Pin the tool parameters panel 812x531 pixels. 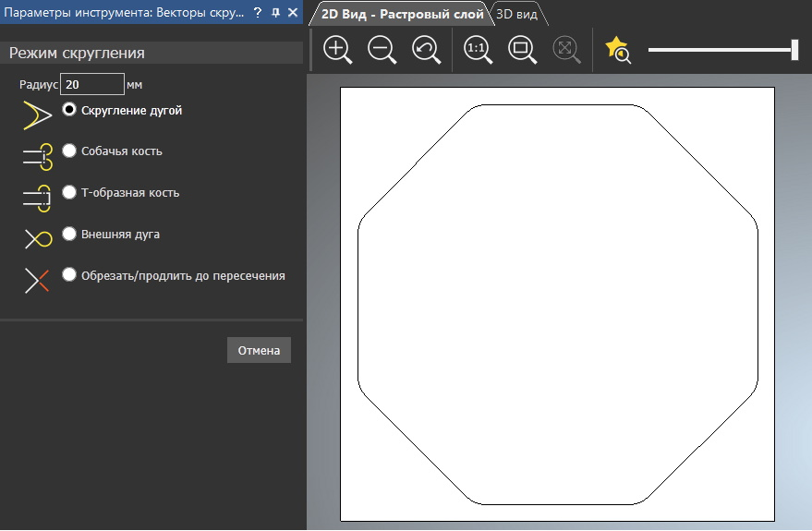pyautogui.click(x=275, y=13)
